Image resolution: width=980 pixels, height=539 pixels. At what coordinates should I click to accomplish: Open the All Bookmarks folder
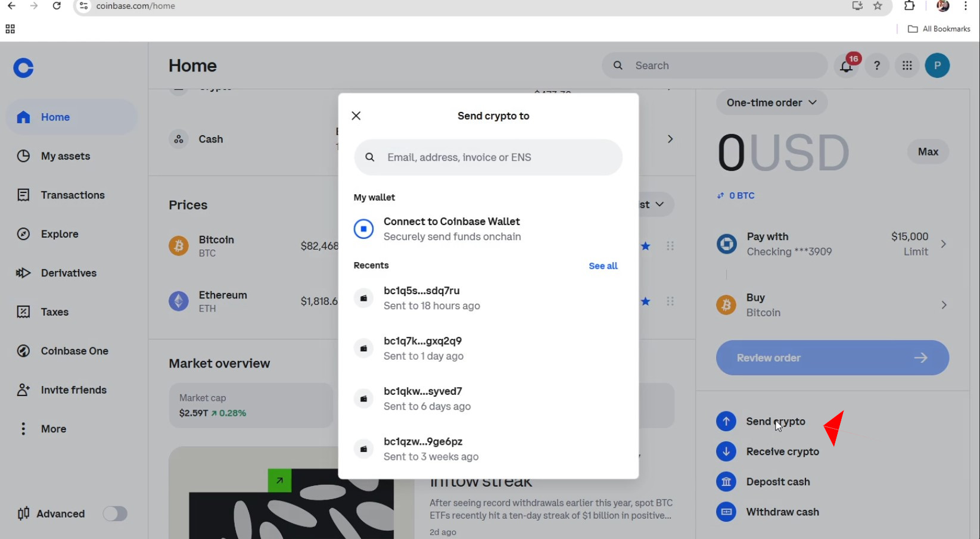coord(939,29)
